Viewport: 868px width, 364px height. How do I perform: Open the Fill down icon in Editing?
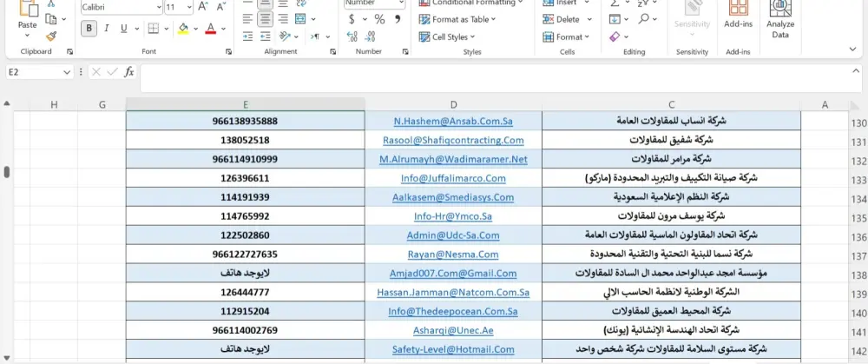click(x=615, y=19)
